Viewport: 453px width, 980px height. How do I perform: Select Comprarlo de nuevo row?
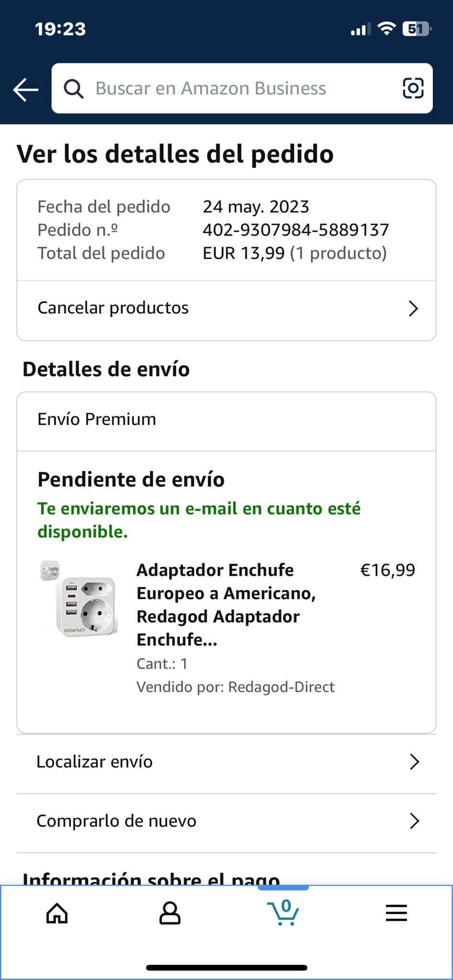coord(116,821)
